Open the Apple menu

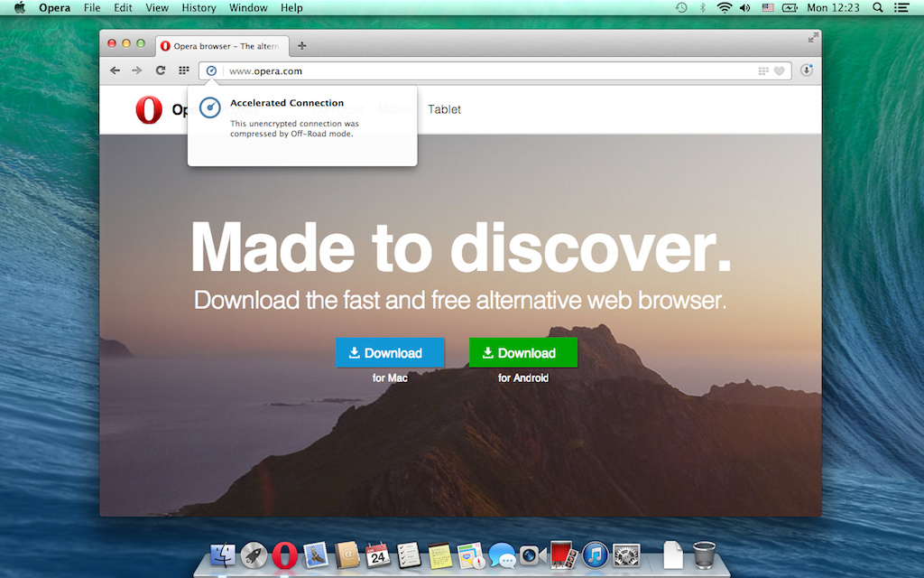click(x=19, y=8)
